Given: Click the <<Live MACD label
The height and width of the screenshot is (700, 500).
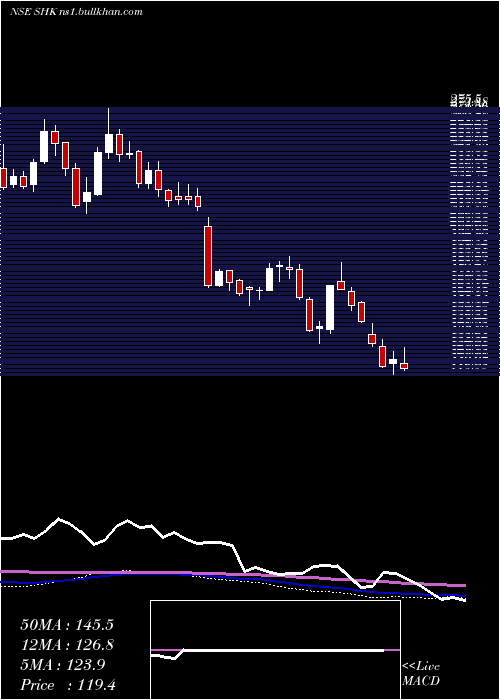Looking at the screenshot, I should tap(421, 673).
